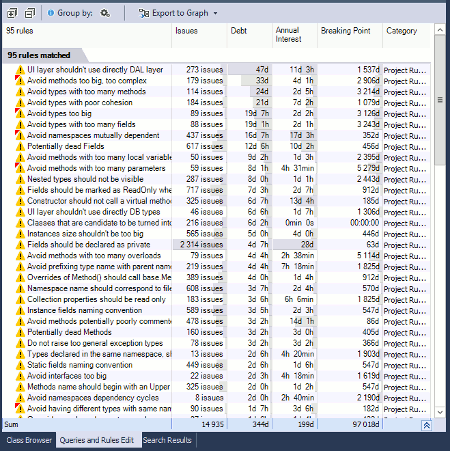Screen dimensions: 450x451
Task: Select rule Overrides of Method() should call base
Action: (x=99, y=277)
